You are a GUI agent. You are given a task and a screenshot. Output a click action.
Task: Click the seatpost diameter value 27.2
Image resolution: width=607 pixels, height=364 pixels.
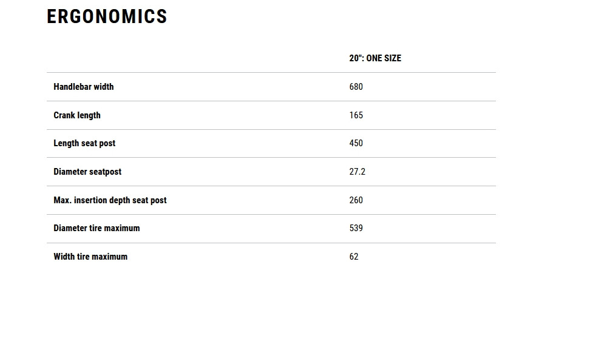click(x=358, y=172)
